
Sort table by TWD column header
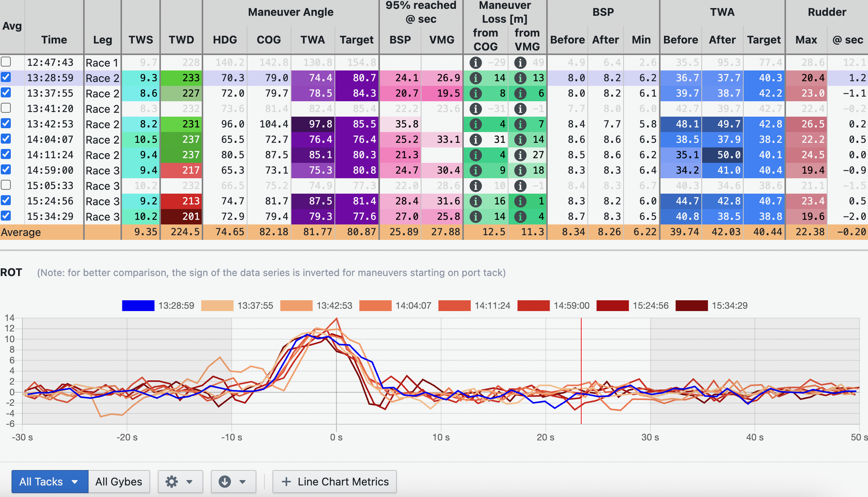point(181,40)
